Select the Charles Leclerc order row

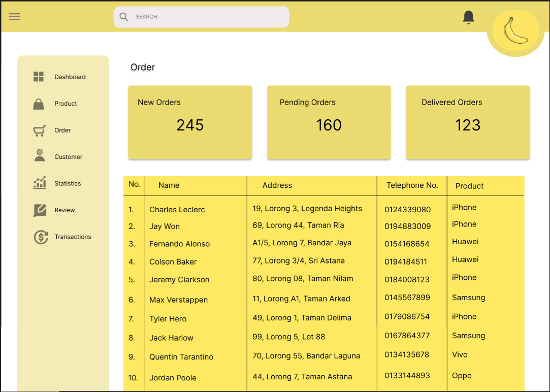[x=177, y=209]
